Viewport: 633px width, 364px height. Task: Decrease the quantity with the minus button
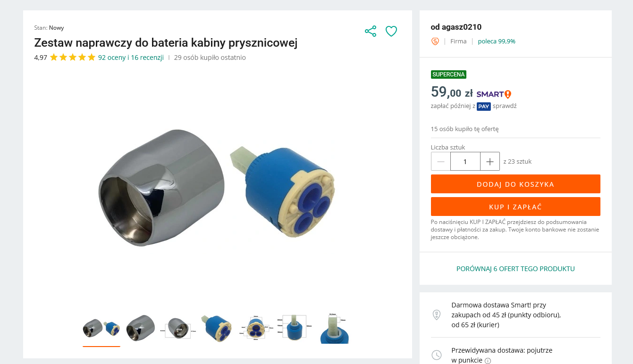pos(441,161)
